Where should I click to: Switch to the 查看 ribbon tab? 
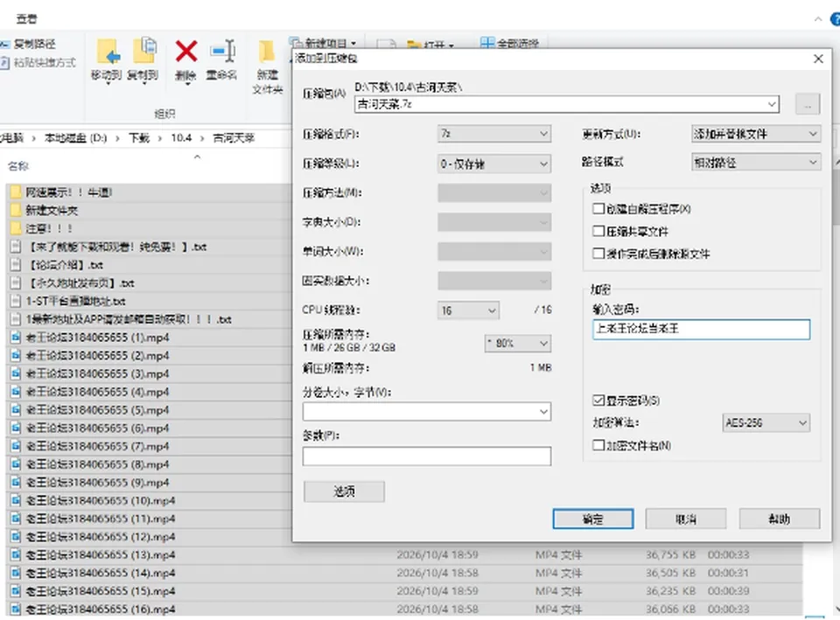click(27, 19)
